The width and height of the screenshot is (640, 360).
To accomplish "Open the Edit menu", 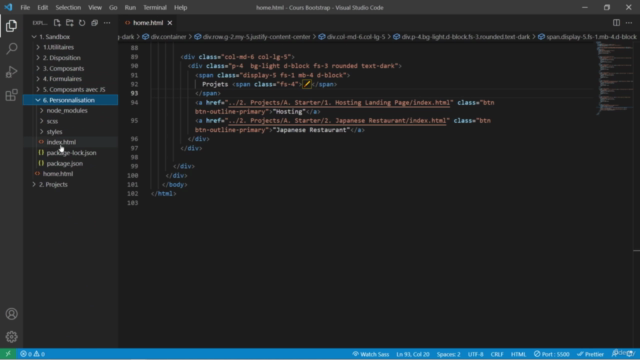I will (x=42, y=7).
